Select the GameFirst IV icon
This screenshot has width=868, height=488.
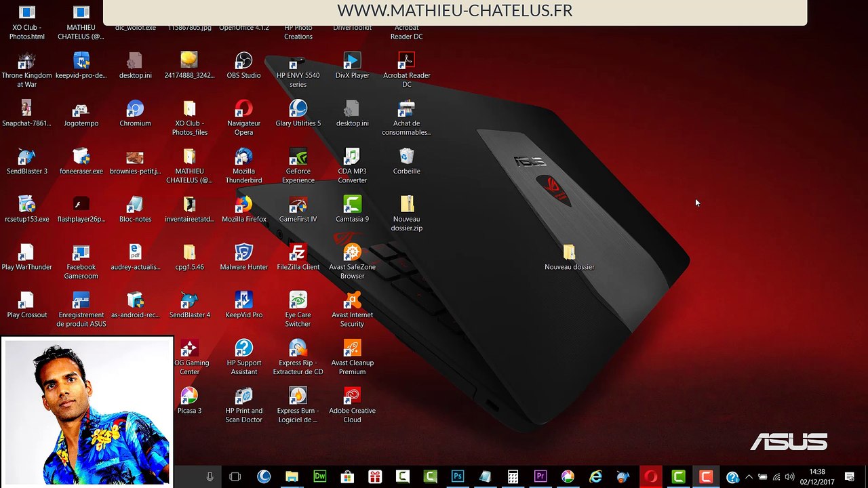298,209
